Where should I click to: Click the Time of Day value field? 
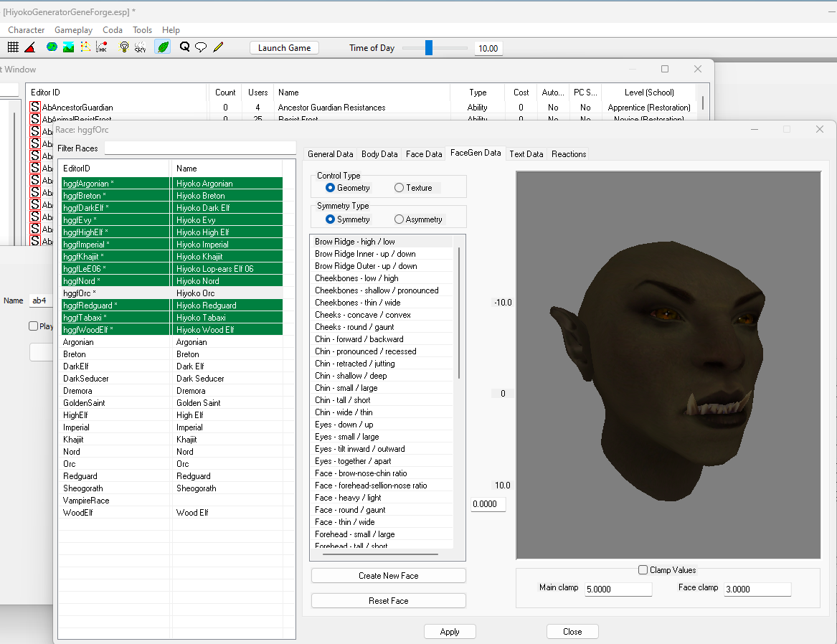click(x=488, y=49)
